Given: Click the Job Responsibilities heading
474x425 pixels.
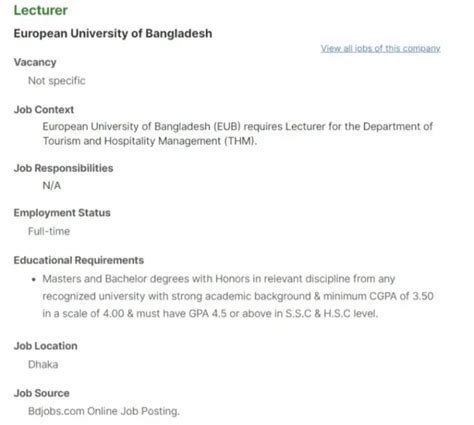Looking at the screenshot, I should (63, 168).
